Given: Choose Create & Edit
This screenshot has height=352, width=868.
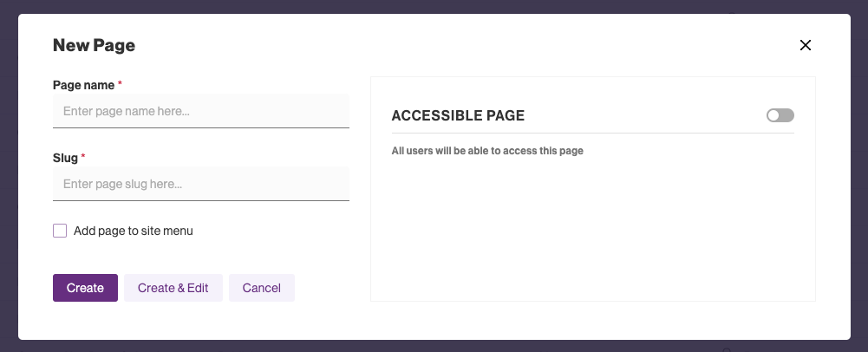Looking at the screenshot, I should click(x=173, y=288).
